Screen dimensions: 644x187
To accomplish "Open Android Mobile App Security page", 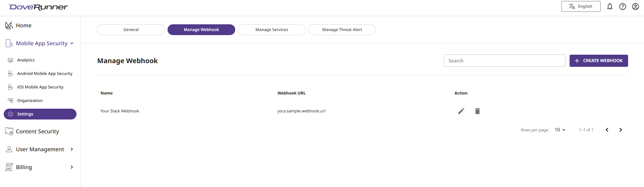I will coord(45,74).
